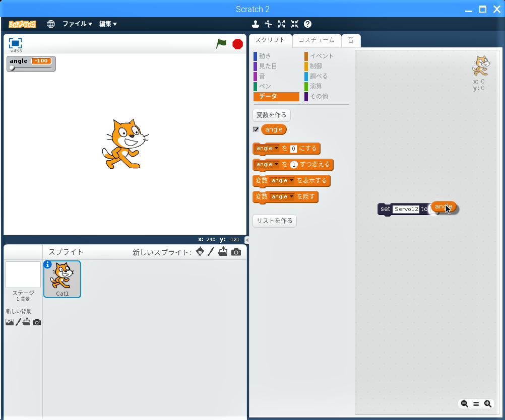This screenshot has height=420, width=505.
Task: Open variable dropdown in にする block
Action: coord(267,148)
